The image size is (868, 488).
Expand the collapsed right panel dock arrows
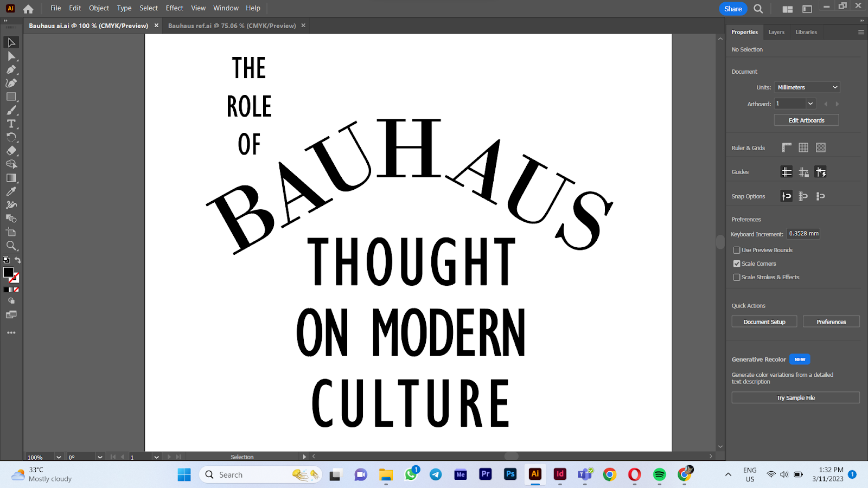click(x=862, y=21)
